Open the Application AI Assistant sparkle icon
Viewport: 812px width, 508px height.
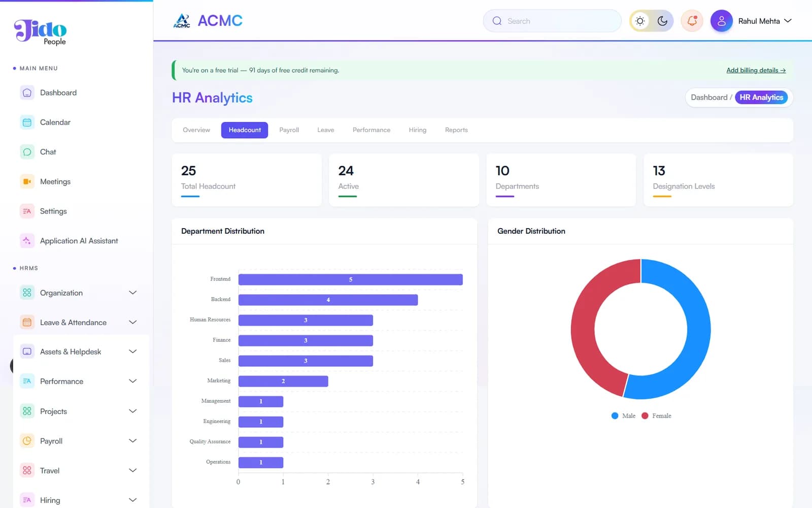click(27, 241)
